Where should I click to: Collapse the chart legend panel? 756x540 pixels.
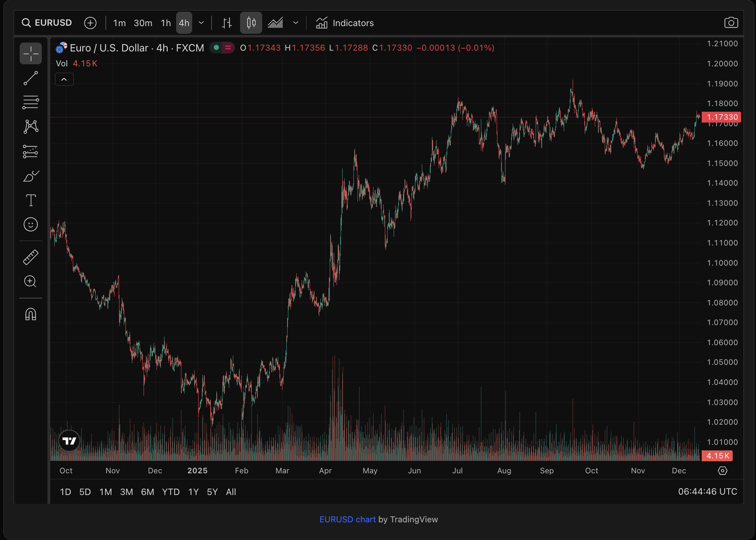(64, 79)
